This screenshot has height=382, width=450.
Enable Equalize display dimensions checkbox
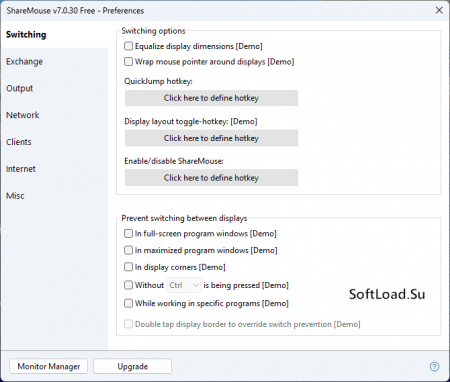click(x=128, y=46)
